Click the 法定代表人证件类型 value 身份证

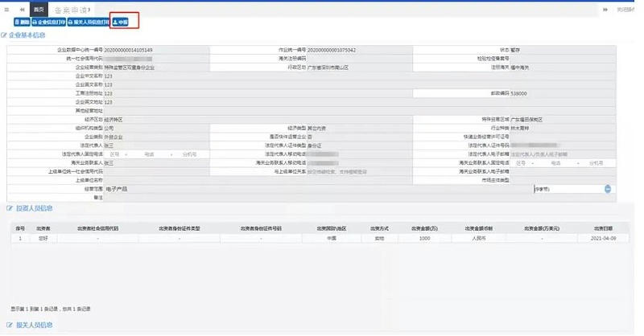pyautogui.click(x=314, y=145)
